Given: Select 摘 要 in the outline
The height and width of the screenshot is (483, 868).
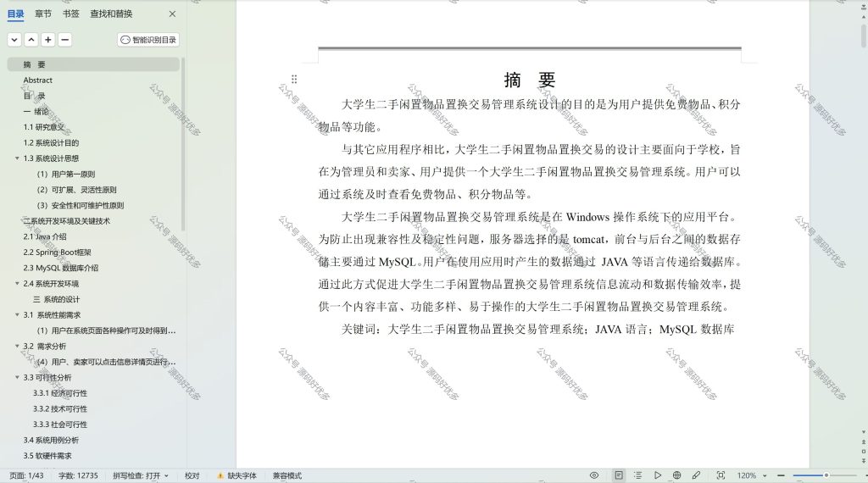Looking at the screenshot, I should coord(93,64).
